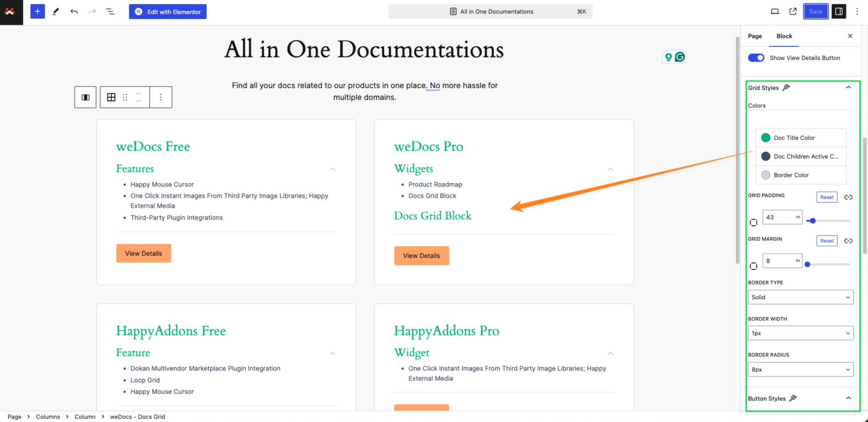Viewport: 868px width, 422px height.
Task: Toggle individual sides for Grid Padding
Action: 754,222
